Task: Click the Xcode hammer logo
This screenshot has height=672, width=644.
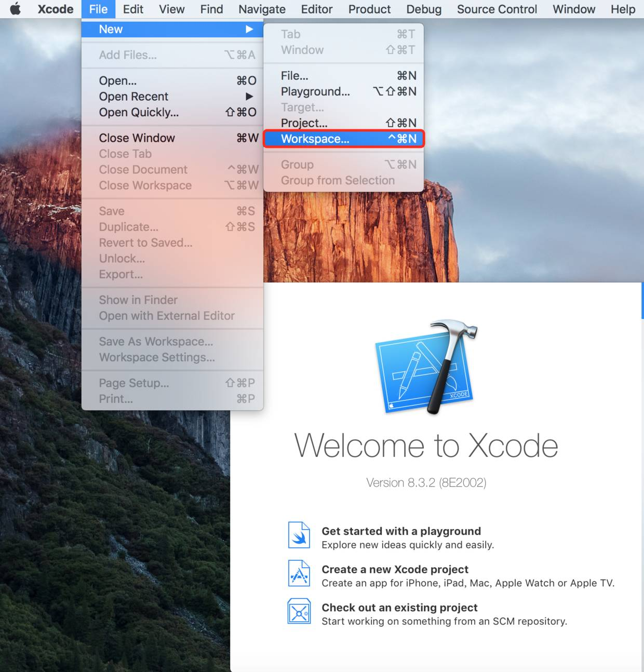Action: (x=426, y=367)
